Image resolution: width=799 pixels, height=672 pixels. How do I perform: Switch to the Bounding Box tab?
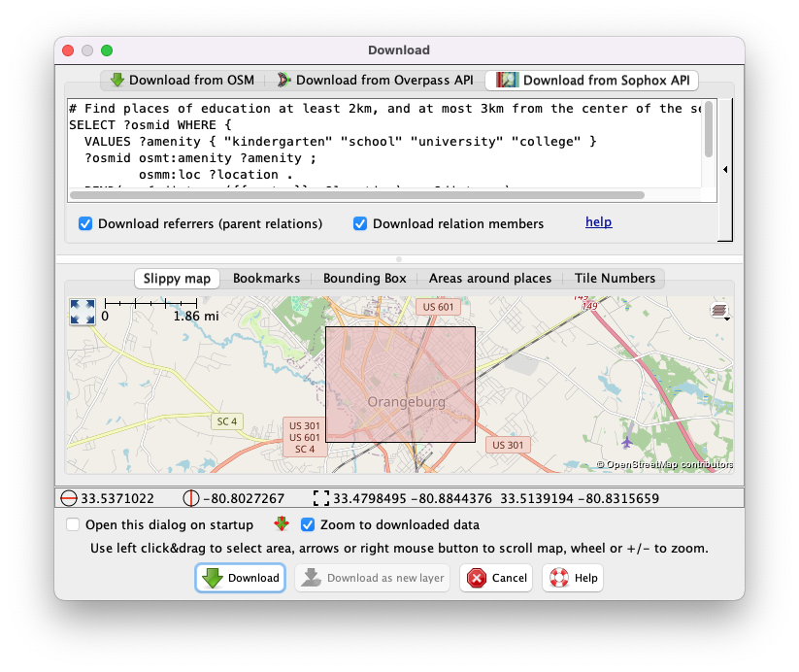364,279
